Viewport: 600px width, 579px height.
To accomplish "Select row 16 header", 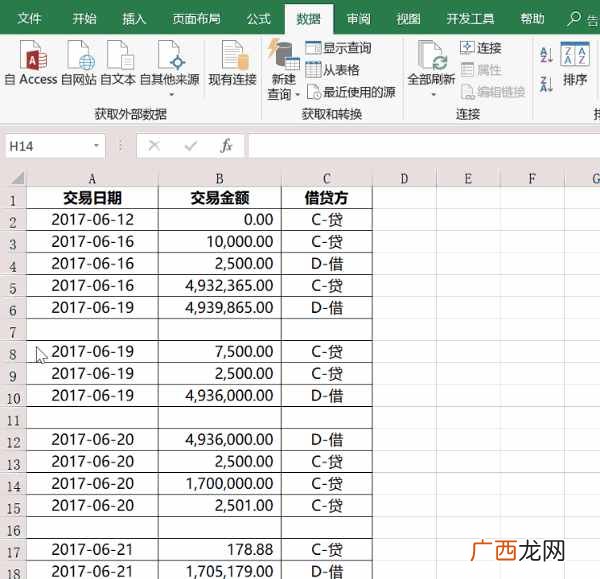I will pyautogui.click(x=13, y=530).
